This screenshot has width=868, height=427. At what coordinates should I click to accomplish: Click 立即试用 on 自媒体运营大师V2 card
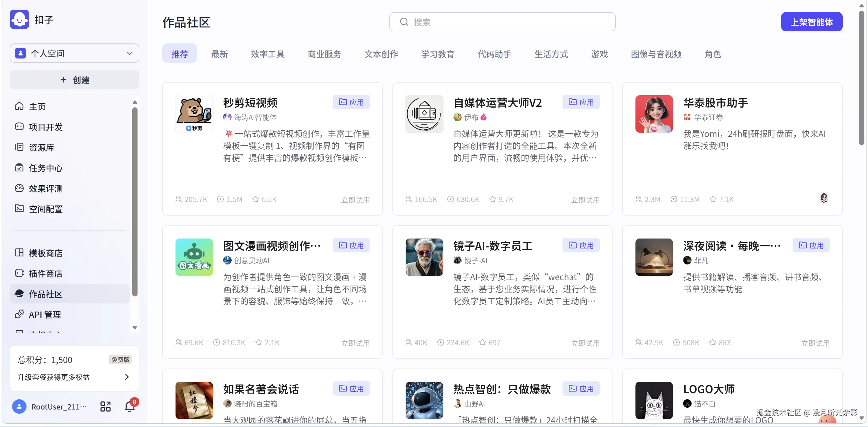(585, 200)
